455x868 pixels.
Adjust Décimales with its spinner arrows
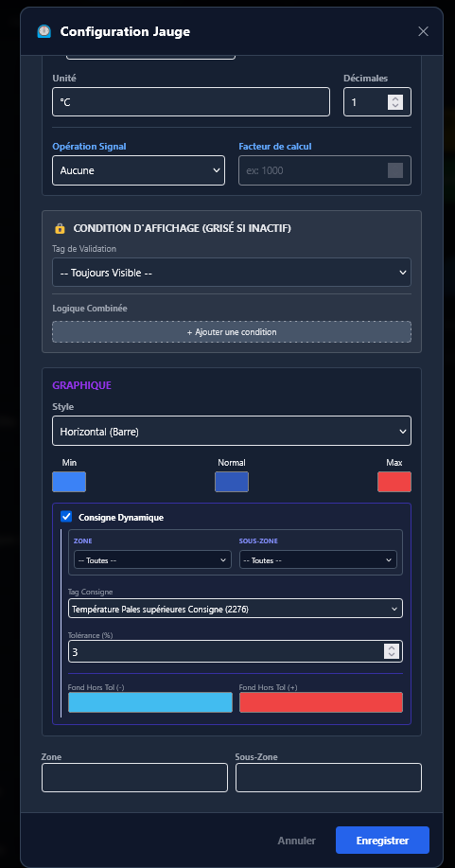(x=395, y=102)
